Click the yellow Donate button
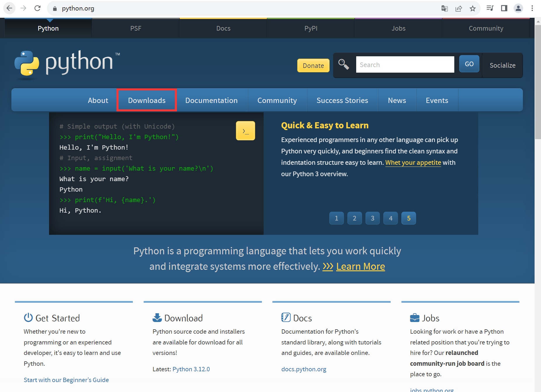 point(313,65)
